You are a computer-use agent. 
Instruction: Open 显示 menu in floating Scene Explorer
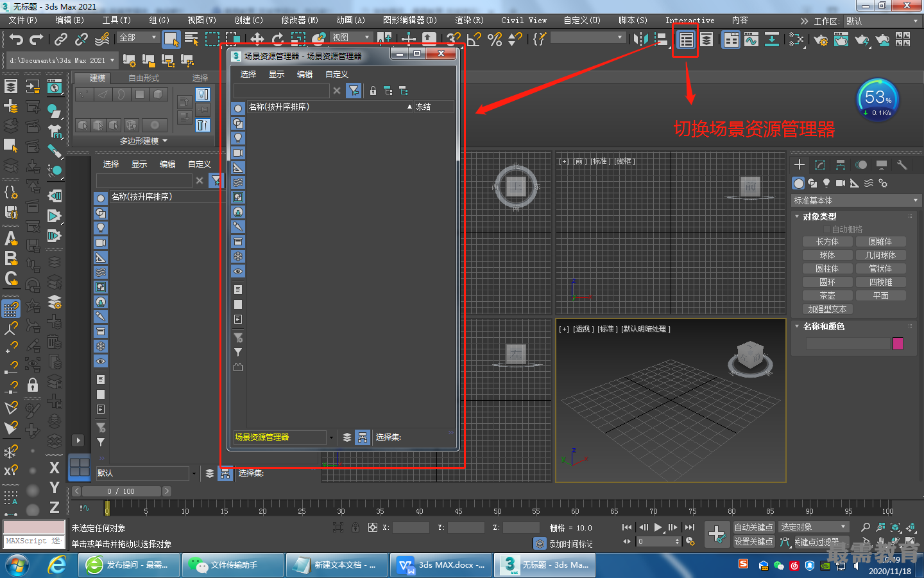277,74
